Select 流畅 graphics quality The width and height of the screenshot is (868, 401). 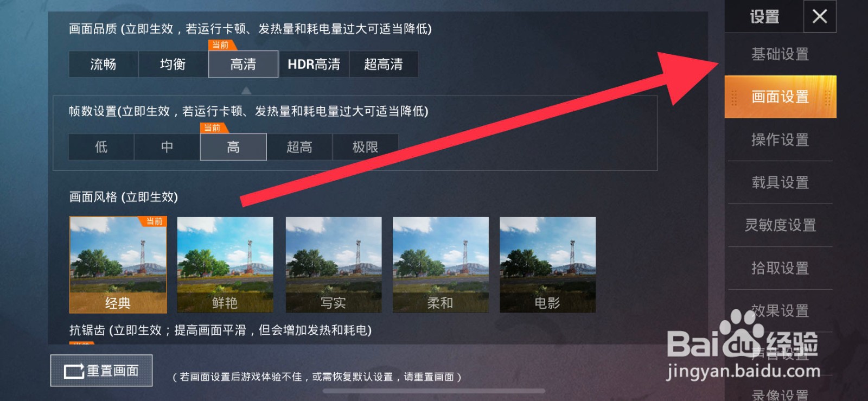[103, 64]
